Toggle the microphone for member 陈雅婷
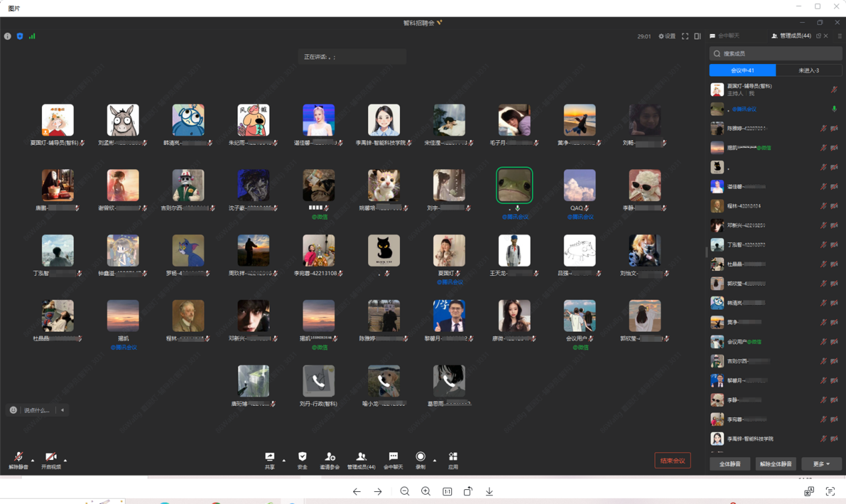Viewport: 846px width, 504px height. pos(823,128)
